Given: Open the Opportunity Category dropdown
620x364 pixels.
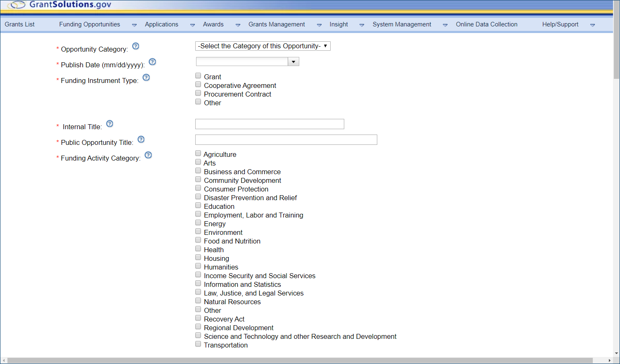Looking at the screenshot, I should [x=263, y=46].
